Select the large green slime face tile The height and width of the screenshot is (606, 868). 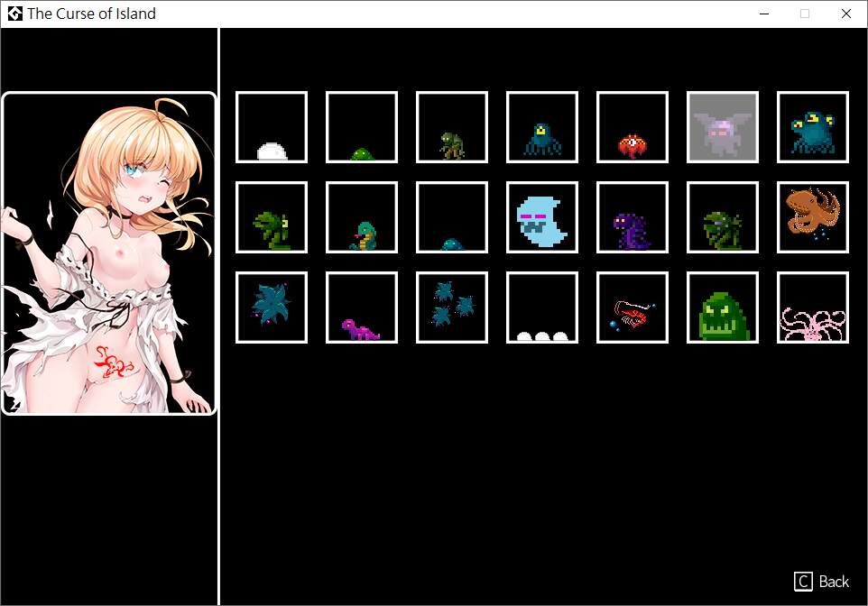point(723,308)
